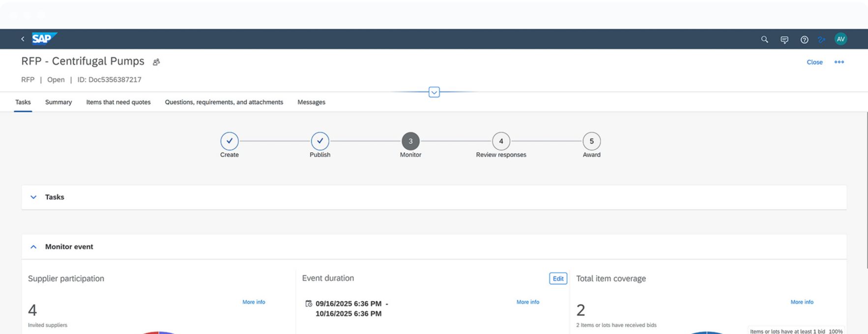This screenshot has width=868, height=334.
Task: Click the back arrow beside SAP logo
Action: 23,39
